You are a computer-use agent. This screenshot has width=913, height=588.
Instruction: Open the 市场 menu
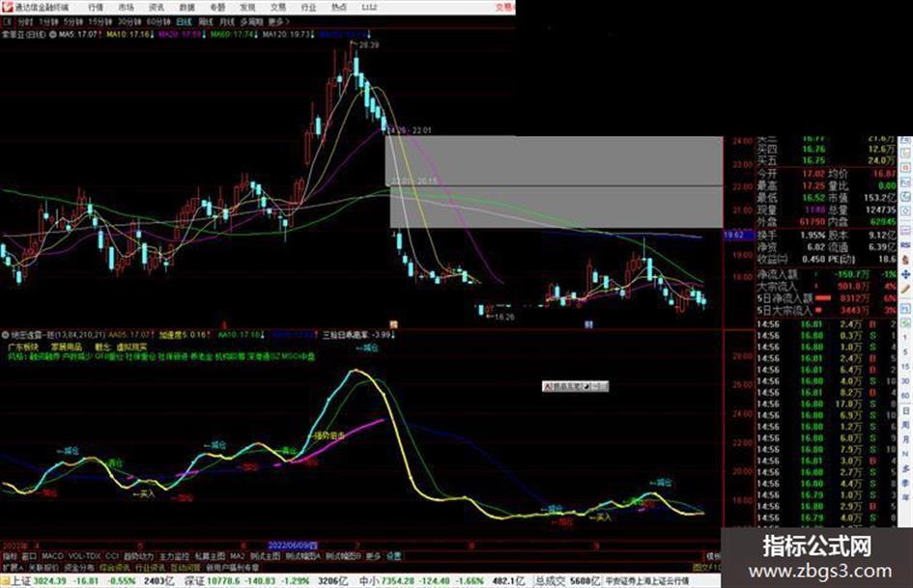click(x=127, y=7)
